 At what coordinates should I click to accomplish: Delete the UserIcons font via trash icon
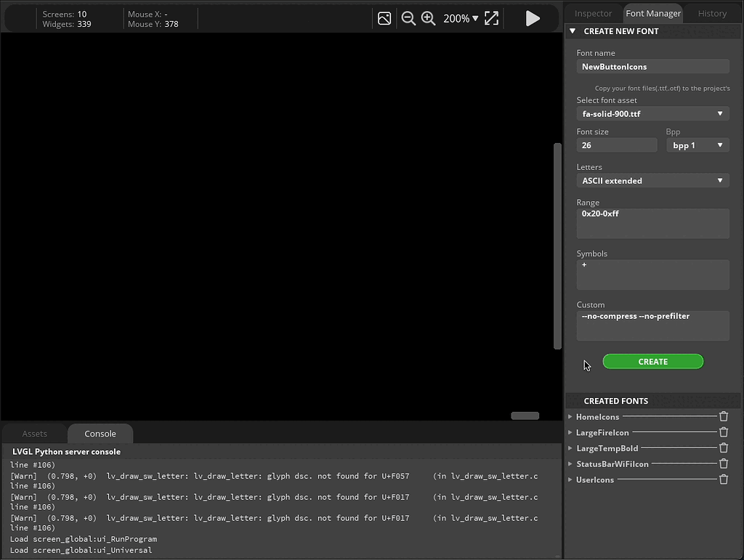[723, 479]
